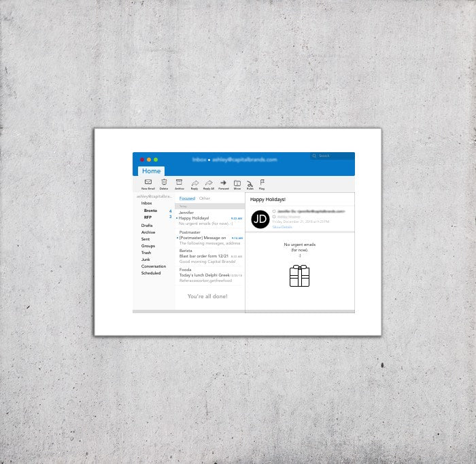Click the Delete trash can icon
This screenshot has width=476, height=464.
coord(164,183)
